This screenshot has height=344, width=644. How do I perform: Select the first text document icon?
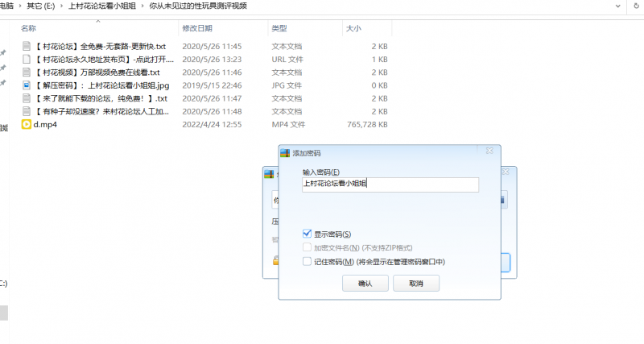[26, 46]
